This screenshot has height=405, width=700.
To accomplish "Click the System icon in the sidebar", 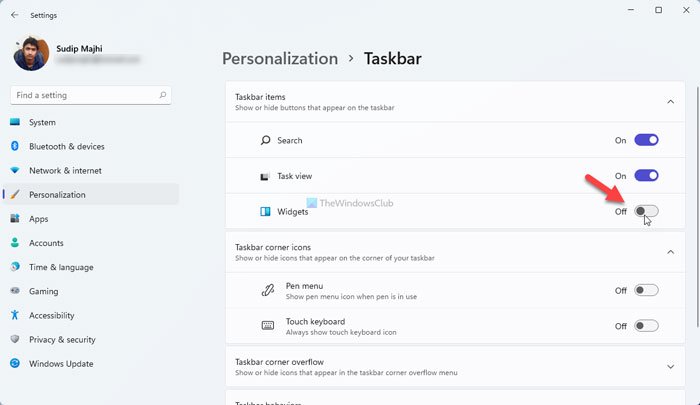I will (15, 122).
